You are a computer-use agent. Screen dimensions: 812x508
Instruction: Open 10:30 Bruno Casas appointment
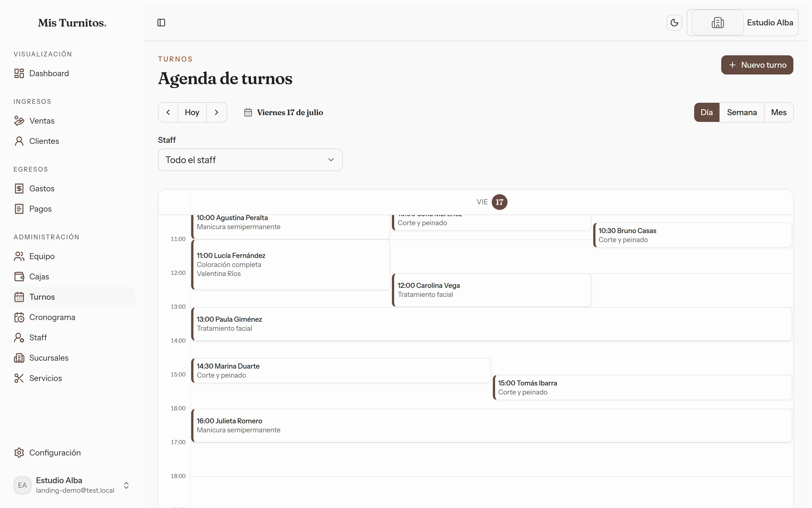click(x=692, y=235)
